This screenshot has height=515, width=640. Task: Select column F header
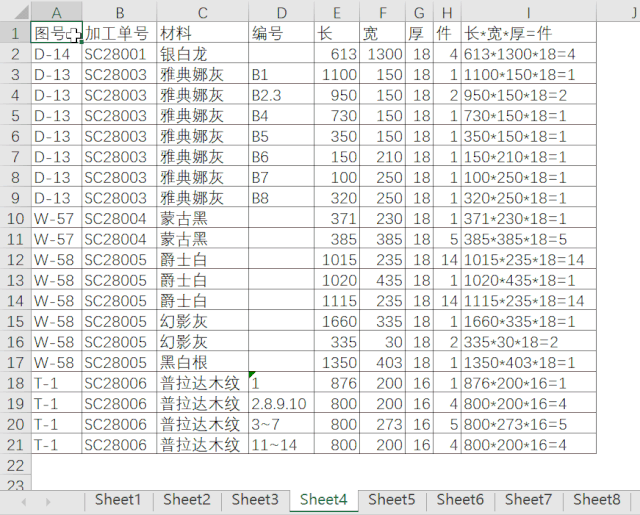pyautogui.click(x=382, y=12)
